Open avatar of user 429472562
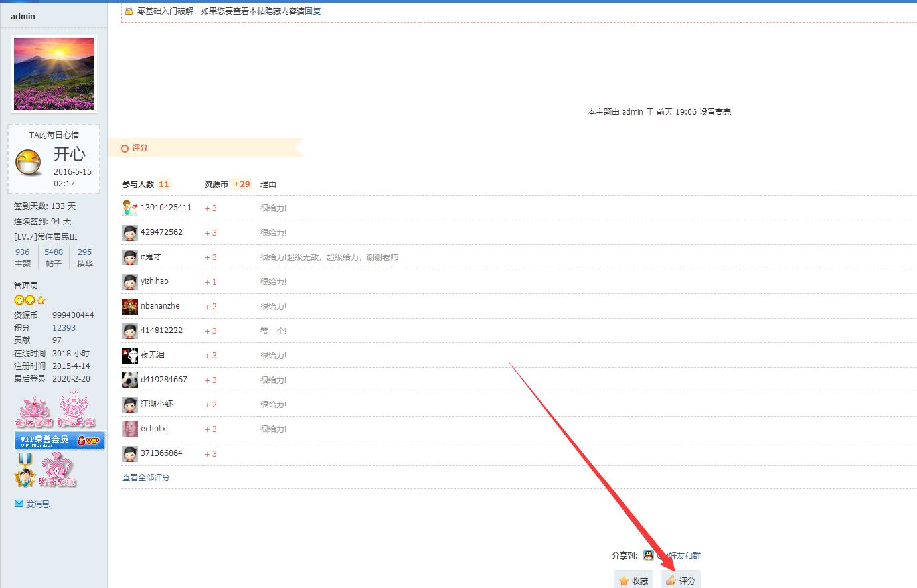The height and width of the screenshot is (588, 917). tap(130, 232)
